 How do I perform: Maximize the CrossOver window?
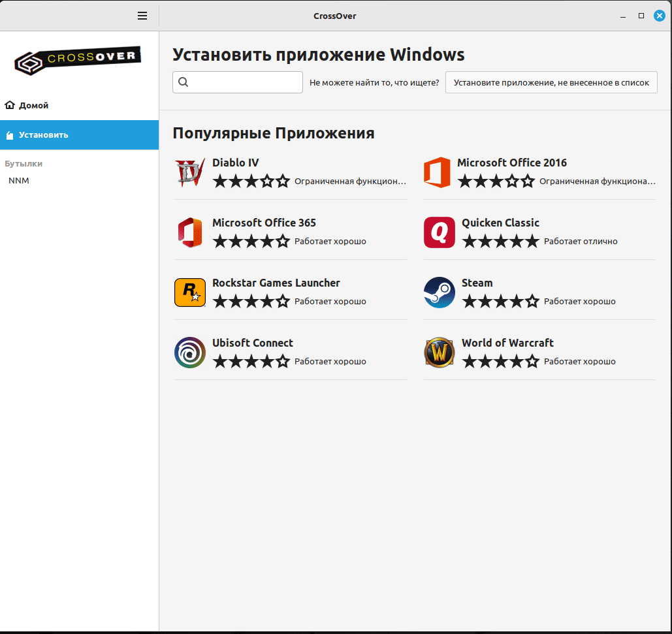click(x=641, y=16)
